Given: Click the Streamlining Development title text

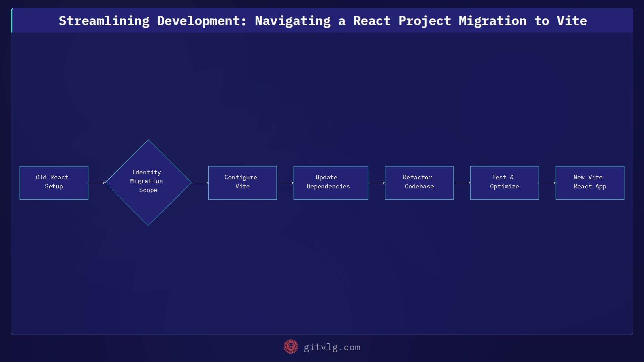Looking at the screenshot, I should [x=323, y=21].
